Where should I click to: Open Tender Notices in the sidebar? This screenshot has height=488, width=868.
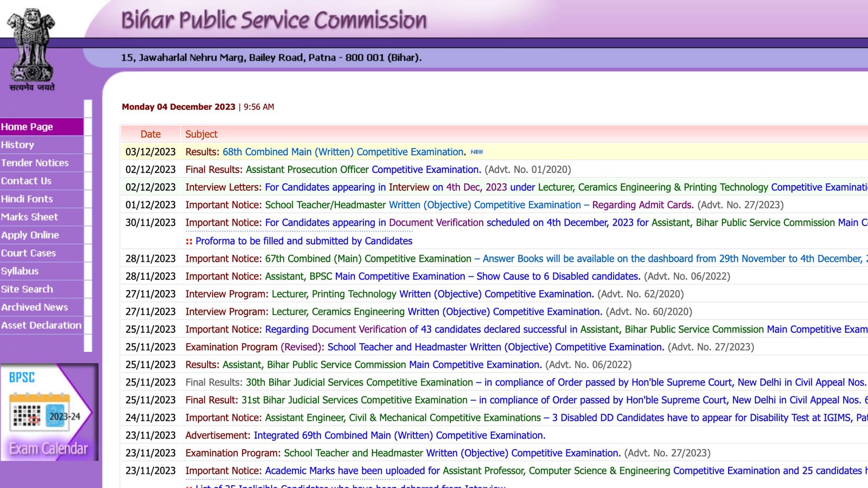tap(42, 163)
